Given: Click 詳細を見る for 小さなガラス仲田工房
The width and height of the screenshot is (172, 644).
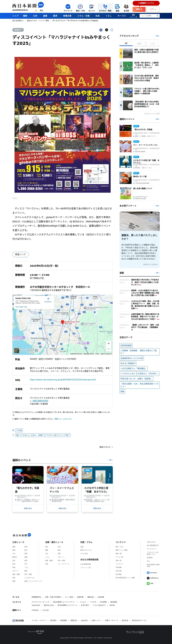Looking at the screenshot, I should point(97,508).
